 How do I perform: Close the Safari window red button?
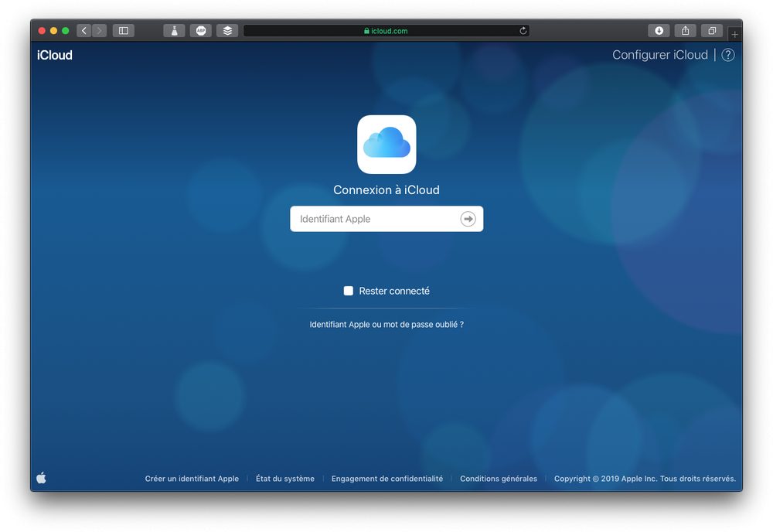42,31
